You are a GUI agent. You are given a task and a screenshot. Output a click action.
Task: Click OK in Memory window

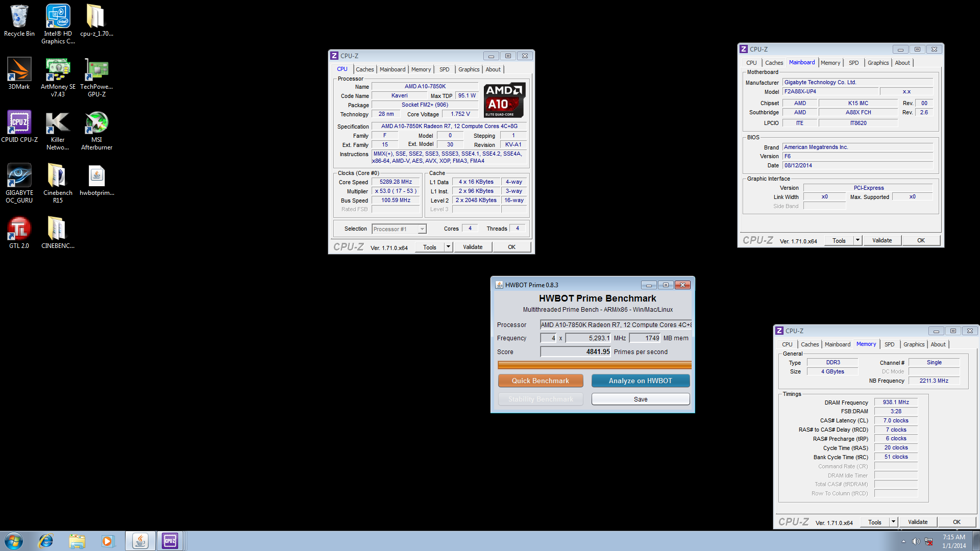957,522
